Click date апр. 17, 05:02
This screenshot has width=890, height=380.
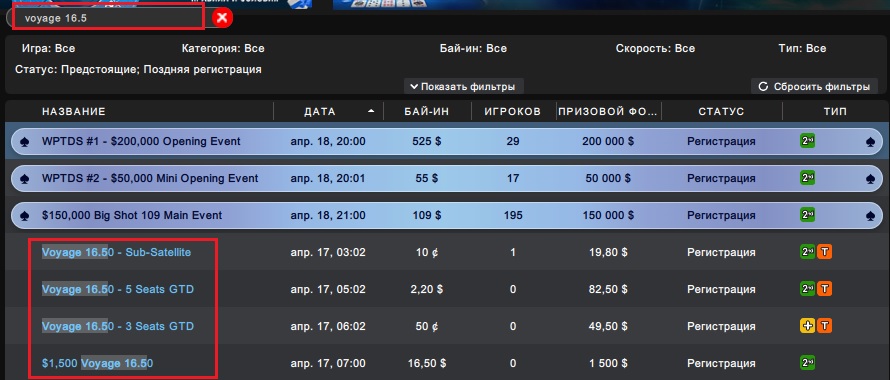tap(328, 289)
